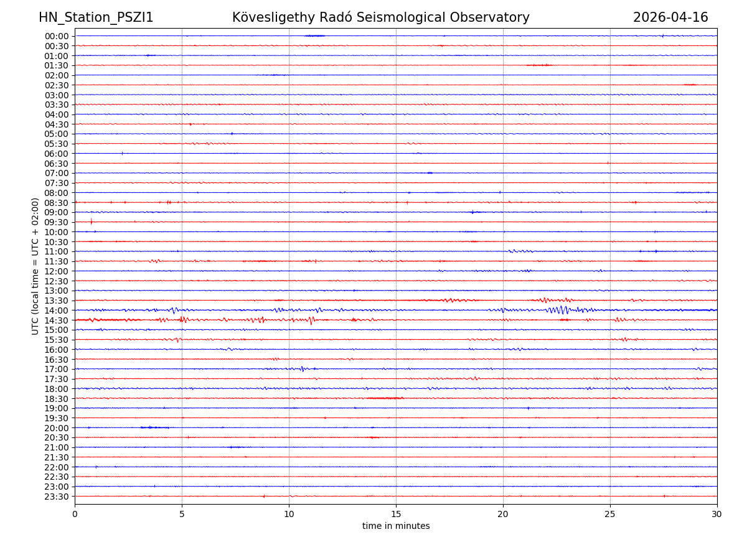Click the vertical UTC local time axis label

(x=35, y=266)
